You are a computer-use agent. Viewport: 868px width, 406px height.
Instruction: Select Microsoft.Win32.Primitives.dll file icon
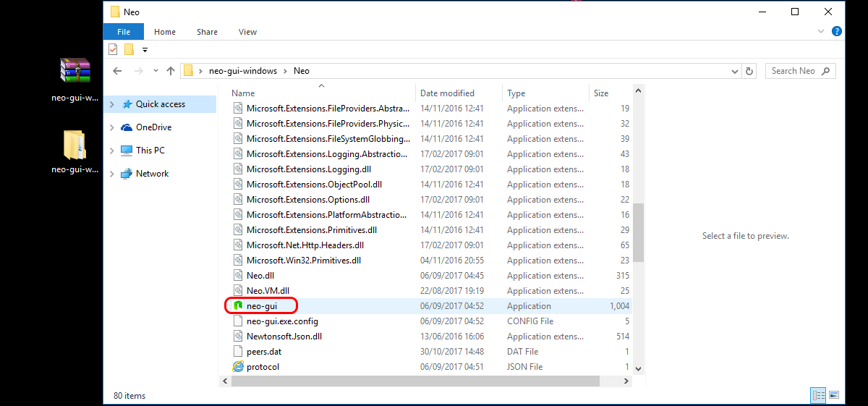(x=238, y=261)
